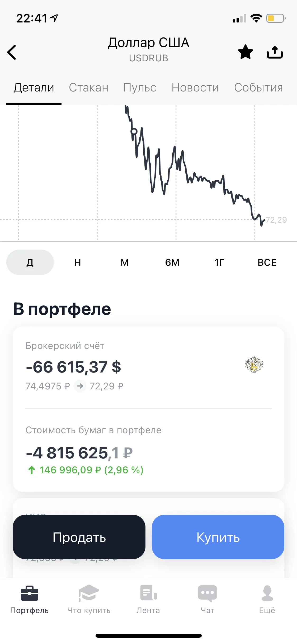297x644 pixels.
Task: Open the Новости tab
Action: (195, 88)
